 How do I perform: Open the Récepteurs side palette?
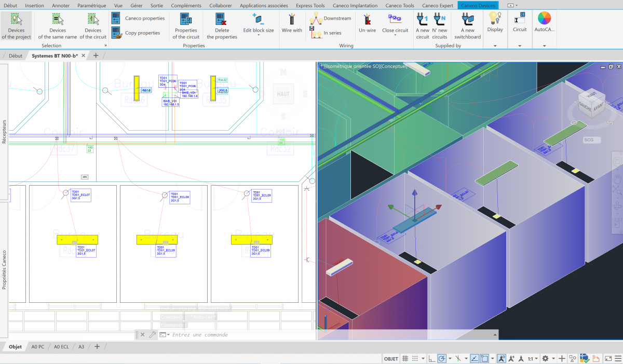coord(4,132)
